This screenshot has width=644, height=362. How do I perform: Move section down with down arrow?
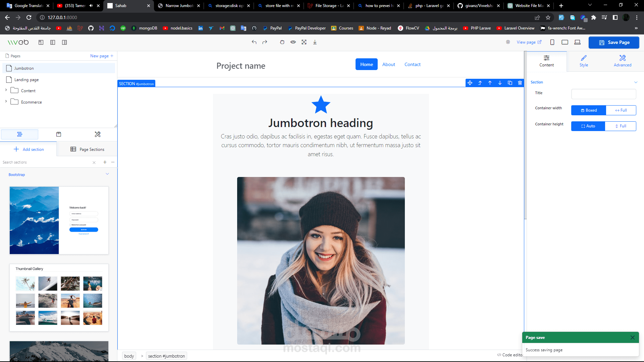(x=500, y=83)
